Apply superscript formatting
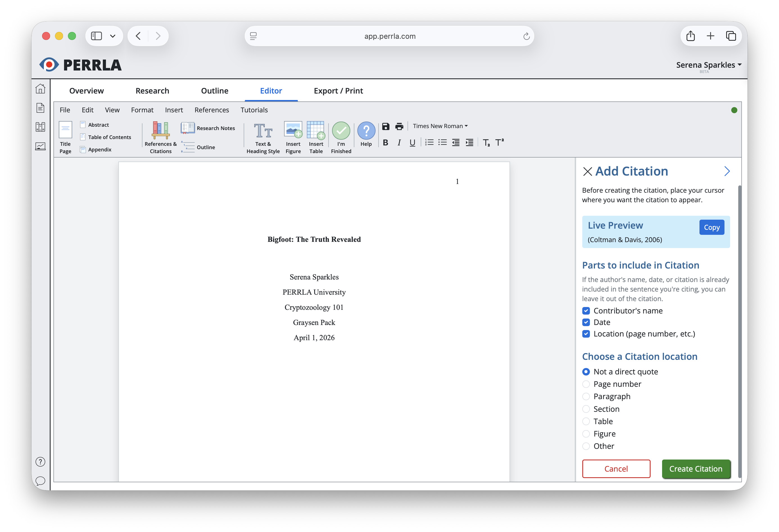Image resolution: width=779 pixels, height=532 pixels. click(x=499, y=142)
